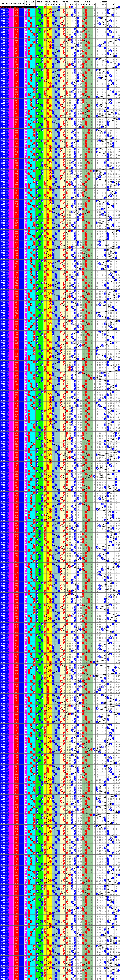120x980 pixels.
Task: Click column letter J under 合值走势
Action: [x=118, y=5]
